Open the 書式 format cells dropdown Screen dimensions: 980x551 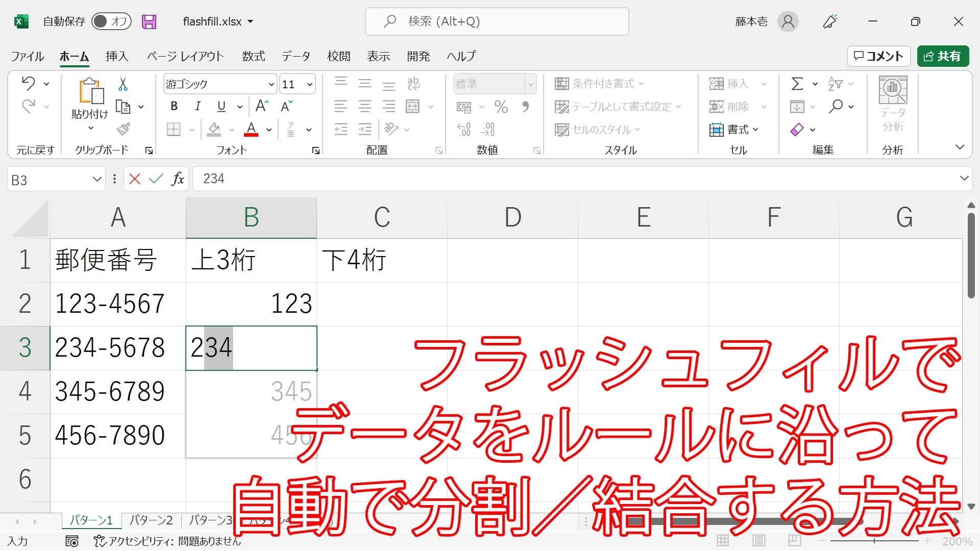pos(734,130)
